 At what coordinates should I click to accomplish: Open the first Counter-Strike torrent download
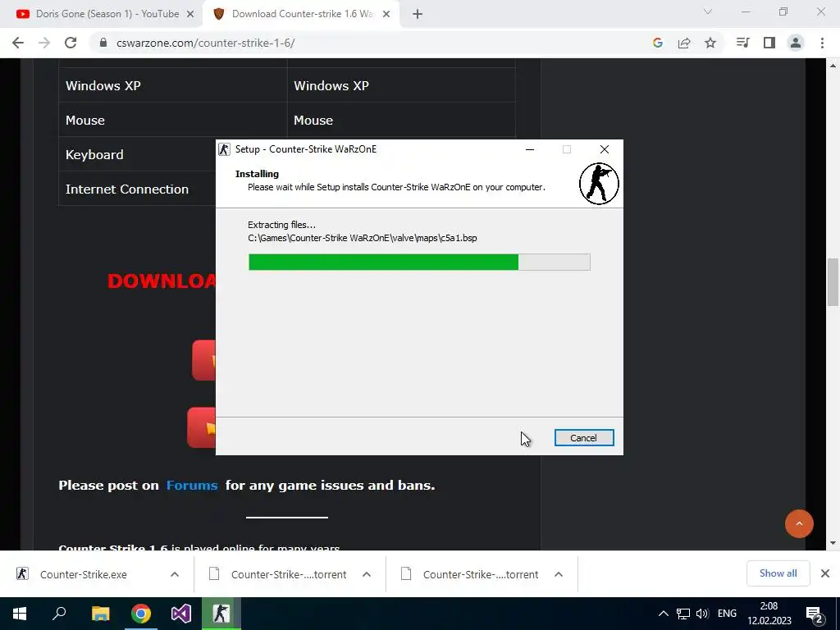click(288, 574)
